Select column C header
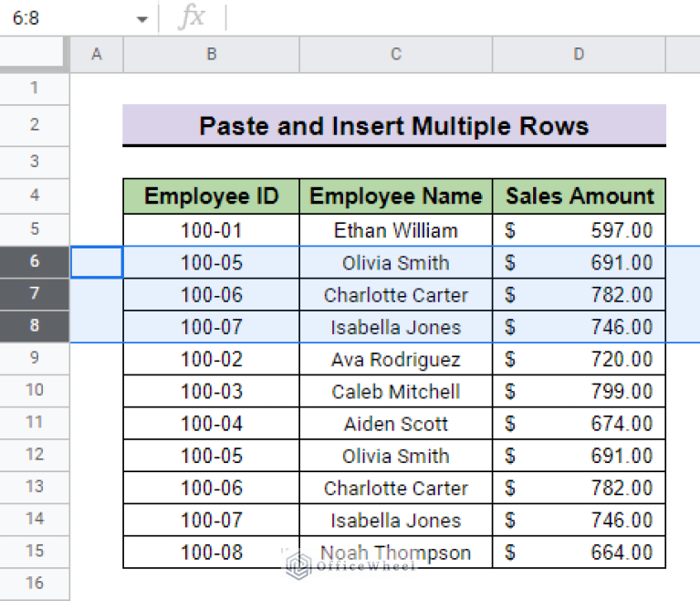This screenshot has height=601, width=700. [x=396, y=55]
